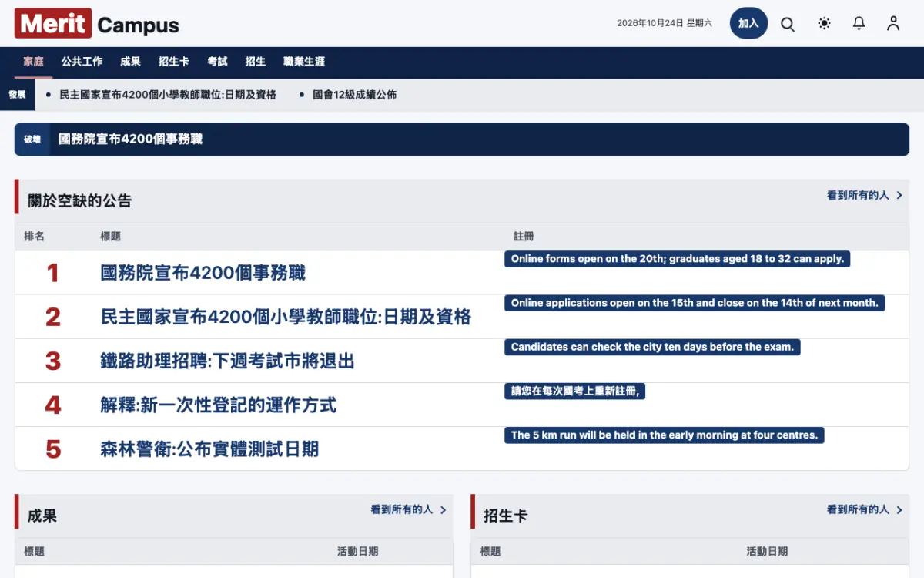Open breaking banner 國務院宣布4200個事務職
The height and width of the screenshot is (578, 924).
pyautogui.click(x=130, y=139)
